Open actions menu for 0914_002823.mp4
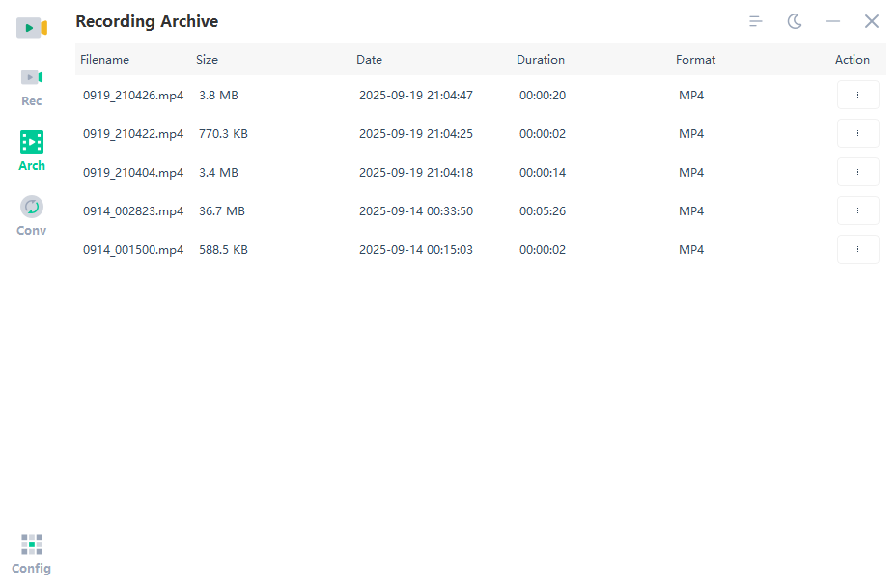 pos(857,210)
